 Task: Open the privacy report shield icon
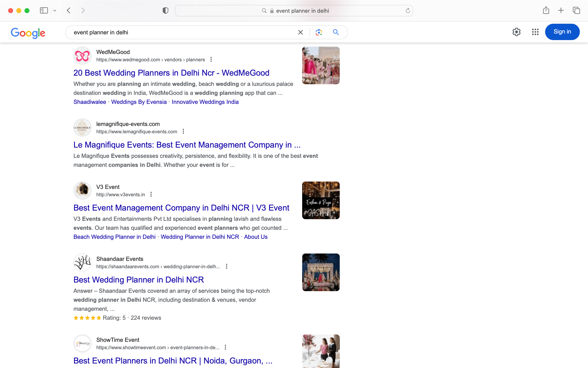[x=165, y=10]
